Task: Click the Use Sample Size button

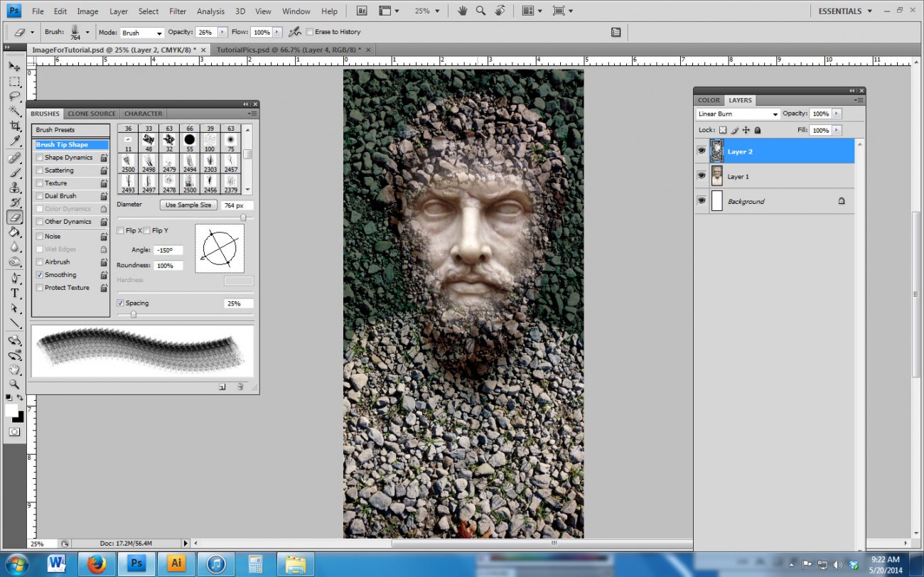Action: (x=188, y=205)
